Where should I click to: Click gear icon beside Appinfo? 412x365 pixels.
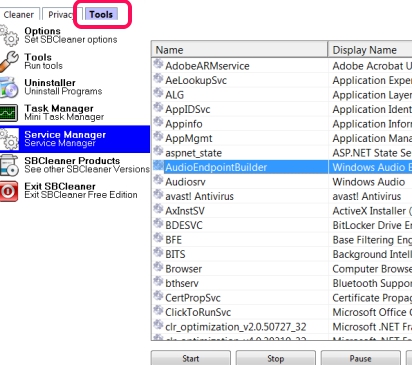pyautogui.click(x=158, y=122)
